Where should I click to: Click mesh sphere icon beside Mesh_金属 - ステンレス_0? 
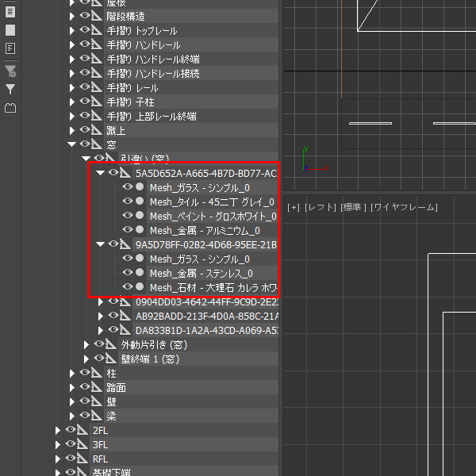click(x=140, y=273)
